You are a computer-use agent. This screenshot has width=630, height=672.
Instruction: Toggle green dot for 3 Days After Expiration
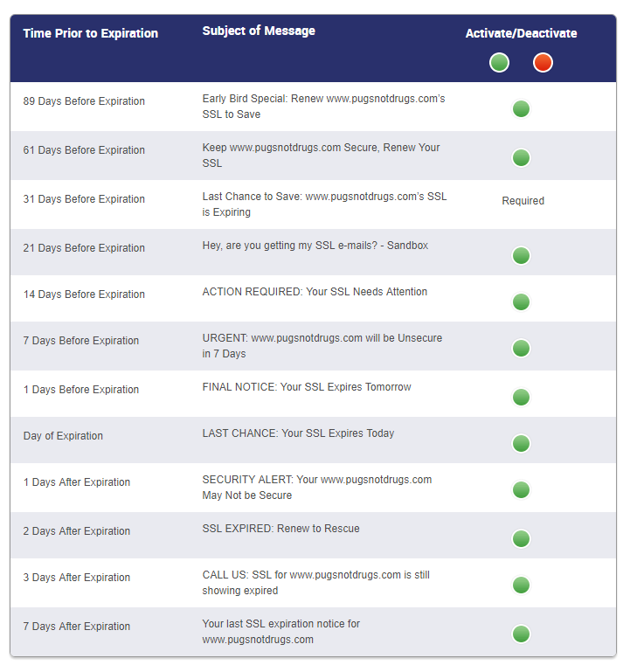coord(521,585)
